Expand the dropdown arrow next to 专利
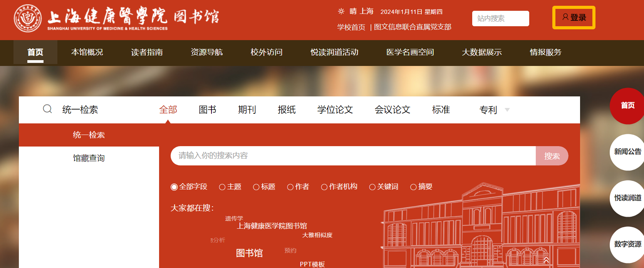Image resolution: width=644 pixels, height=268 pixels. 507,110
